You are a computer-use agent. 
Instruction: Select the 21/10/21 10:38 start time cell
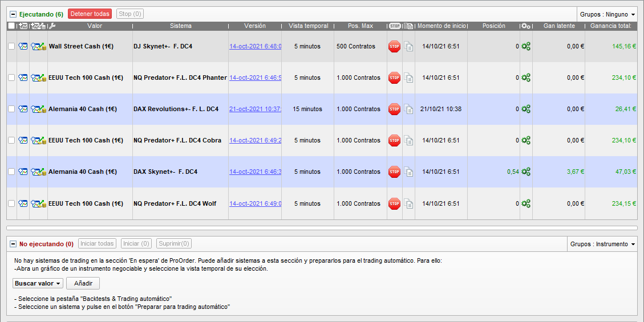441,109
